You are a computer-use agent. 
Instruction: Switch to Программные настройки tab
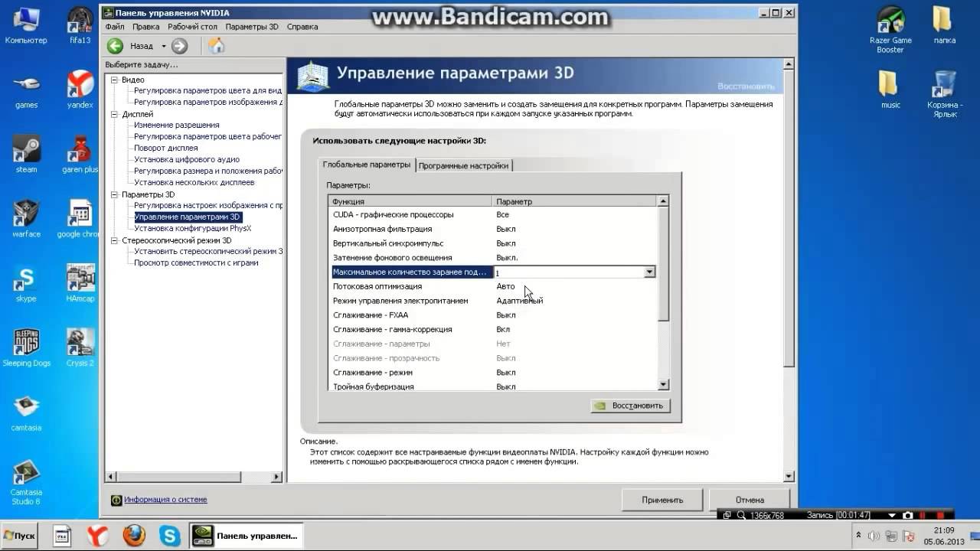coord(464,165)
